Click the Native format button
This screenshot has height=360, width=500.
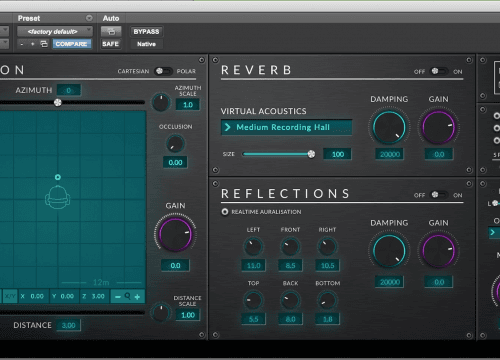pyautogui.click(x=146, y=44)
